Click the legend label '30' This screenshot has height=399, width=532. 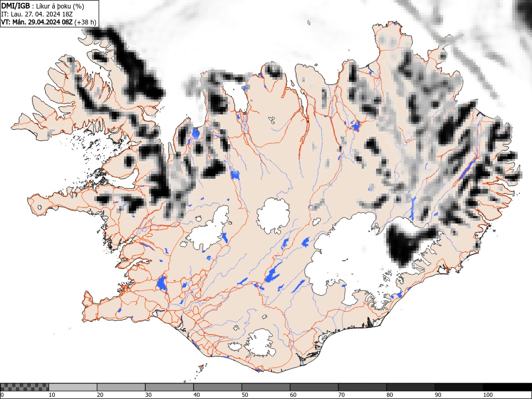click(148, 395)
